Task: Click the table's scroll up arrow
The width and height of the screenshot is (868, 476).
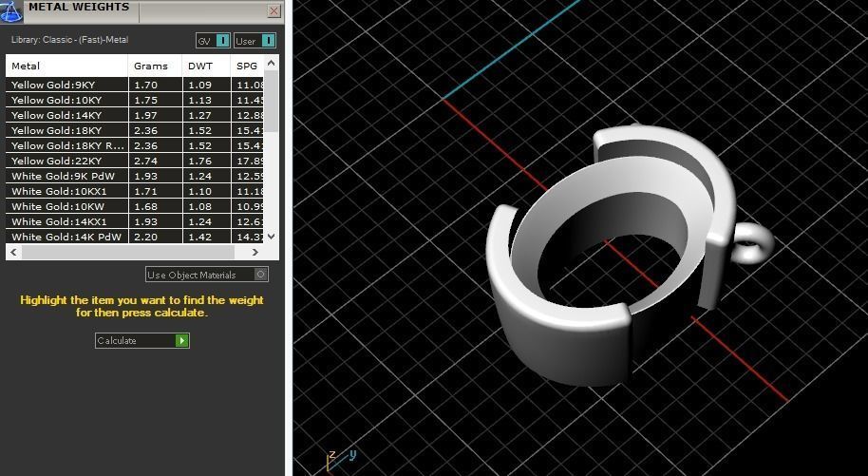Action: (271, 63)
